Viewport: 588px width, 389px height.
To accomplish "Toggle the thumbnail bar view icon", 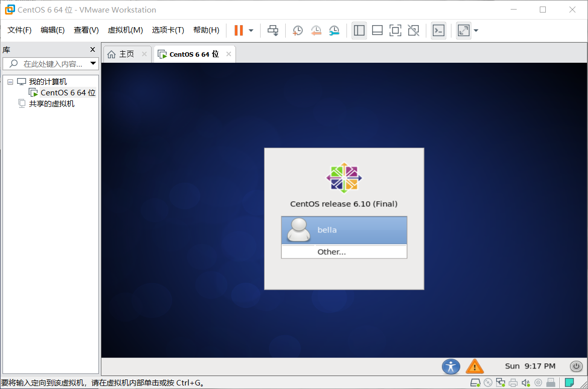I will (x=377, y=30).
